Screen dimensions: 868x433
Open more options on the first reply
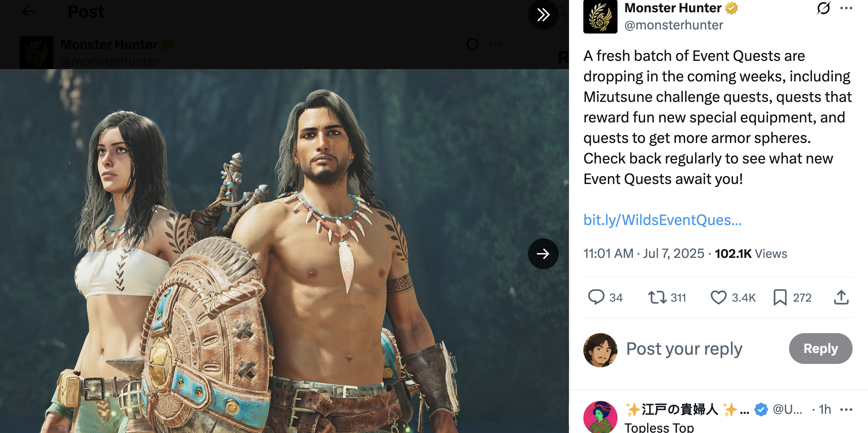pyautogui.click(x=846, y=410)
